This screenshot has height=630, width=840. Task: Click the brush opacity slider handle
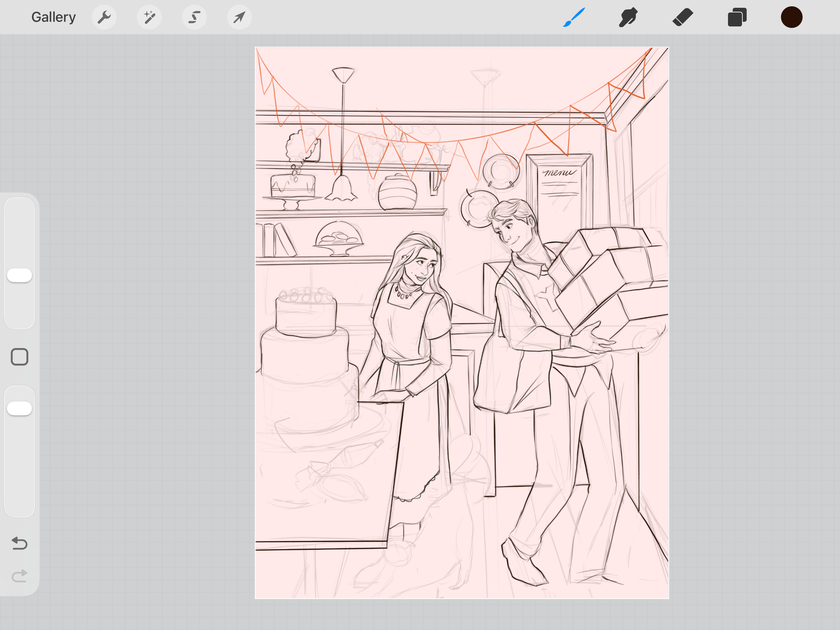[19, 408]
